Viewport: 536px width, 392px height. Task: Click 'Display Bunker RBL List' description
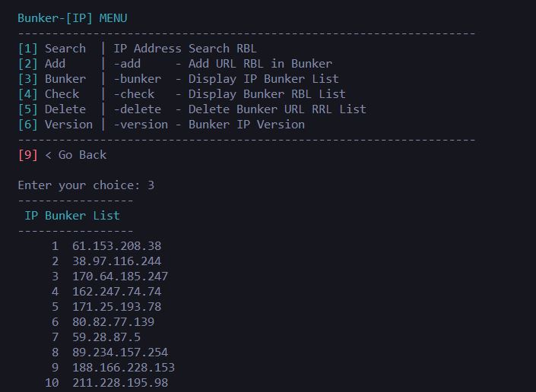[x=267, y=94]
